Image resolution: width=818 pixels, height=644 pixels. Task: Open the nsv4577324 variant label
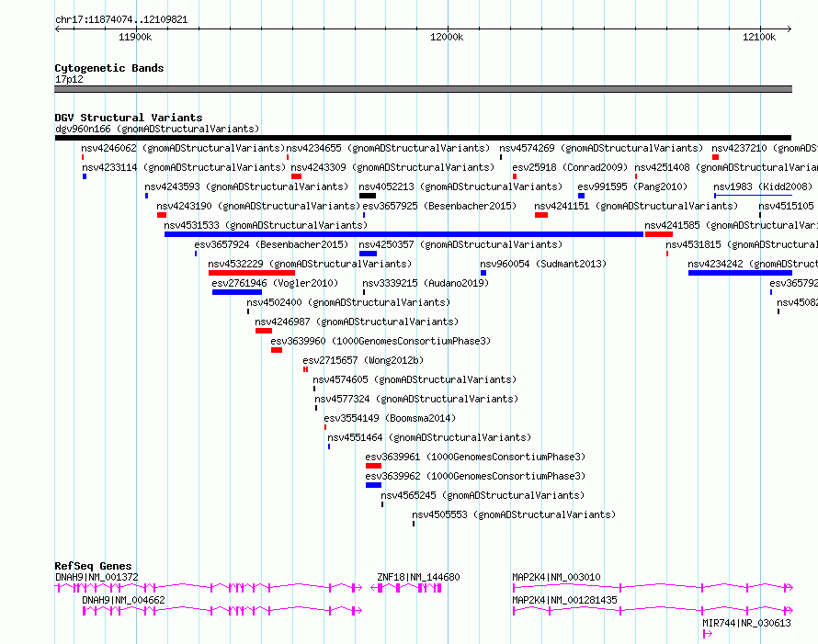coord(417,399)
